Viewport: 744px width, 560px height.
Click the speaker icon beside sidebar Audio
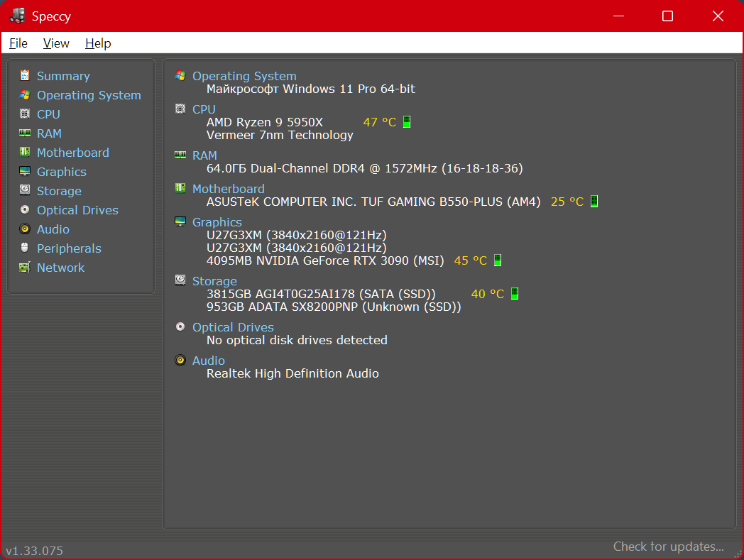(x=25, y=229)
